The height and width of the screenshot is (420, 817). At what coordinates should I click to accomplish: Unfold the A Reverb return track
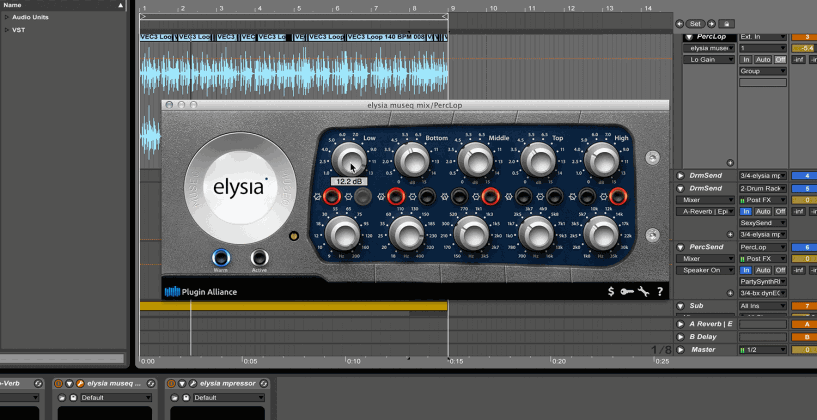pos(680,324)
